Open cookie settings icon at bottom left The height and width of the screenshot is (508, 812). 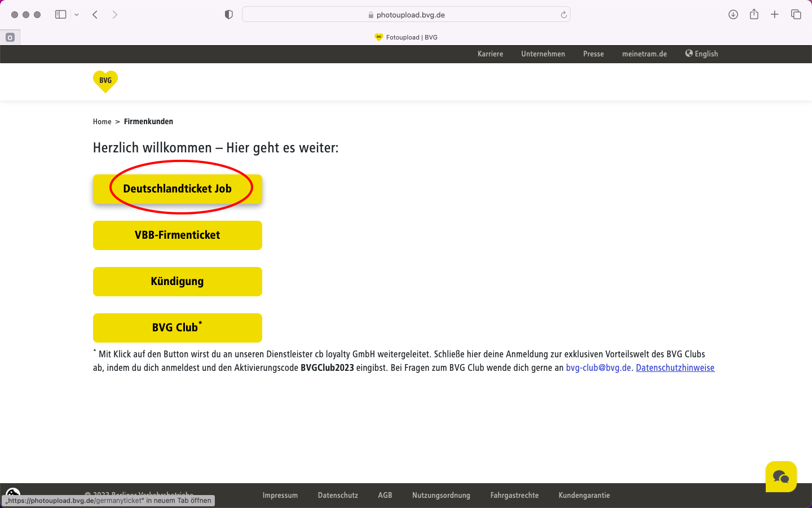click(x=13, y=493)
